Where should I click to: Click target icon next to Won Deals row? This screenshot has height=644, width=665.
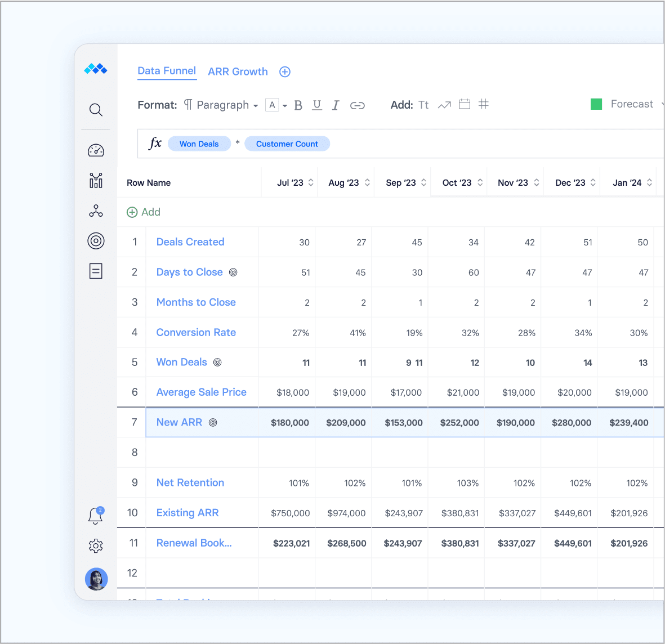(x=217, y=362)
